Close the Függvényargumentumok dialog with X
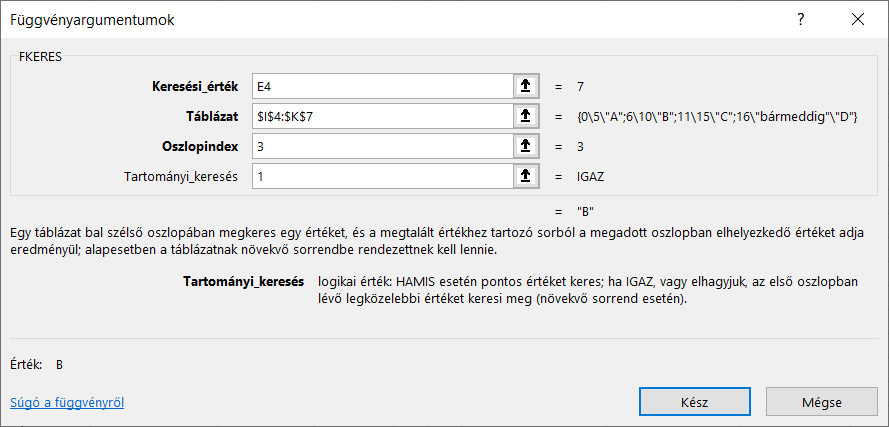 click(857, 19)
